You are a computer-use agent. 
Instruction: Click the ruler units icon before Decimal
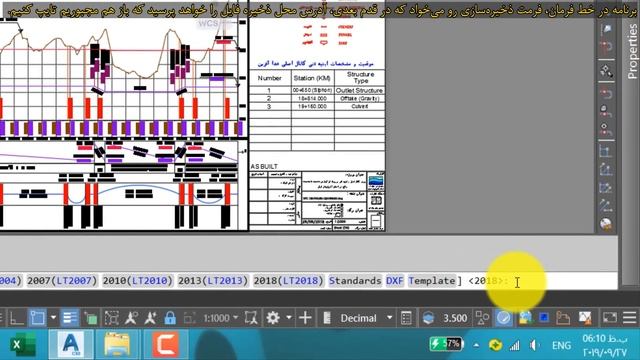point(327,318)
